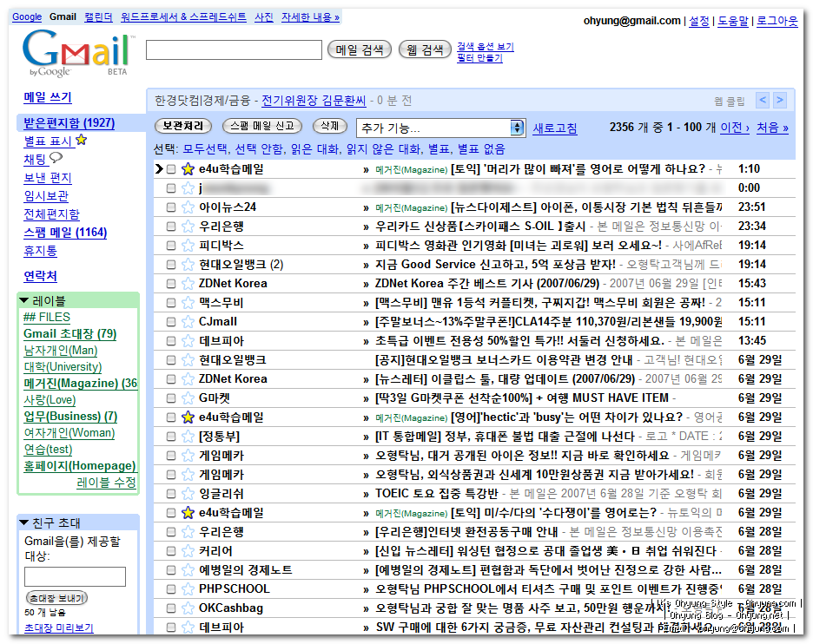Image resolution: width=813 pixels, height=644 pixels.
Task: Unstar the e4u학습메일 'hectic' message
Action: [x=188, y=417]
